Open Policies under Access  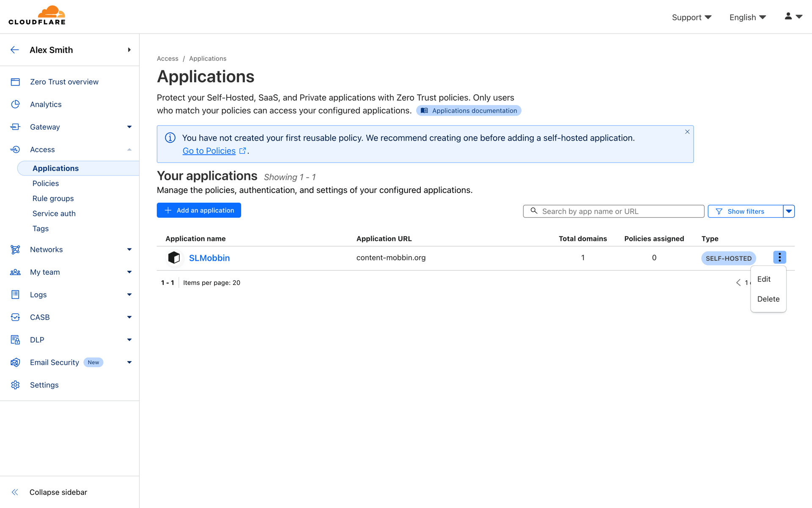(x=46, y=183)
